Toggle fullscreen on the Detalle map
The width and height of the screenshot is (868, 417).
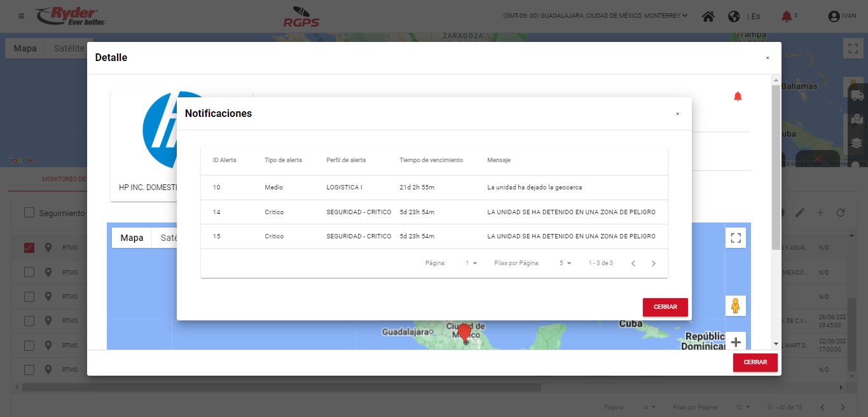click(x=736, y=238)
